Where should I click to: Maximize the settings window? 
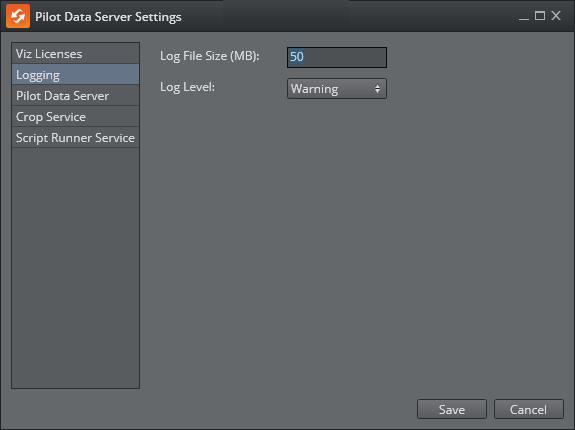coord(540,16)
